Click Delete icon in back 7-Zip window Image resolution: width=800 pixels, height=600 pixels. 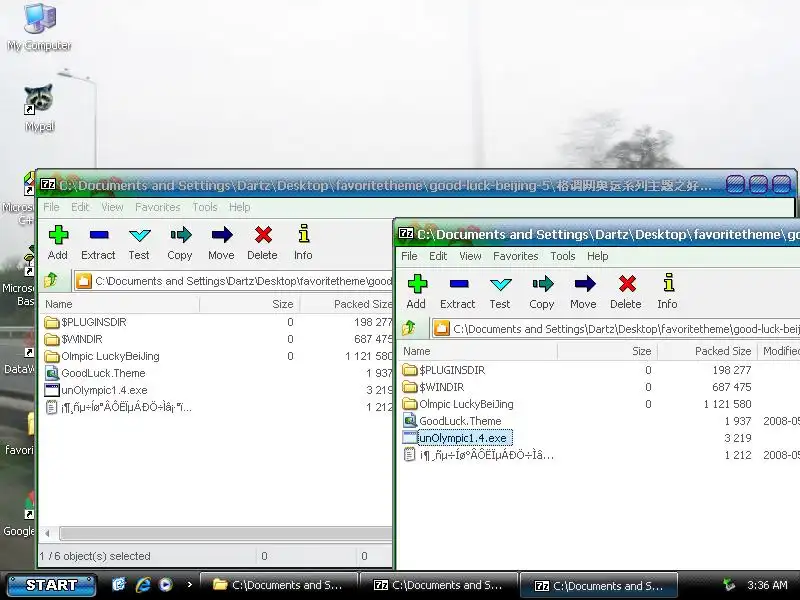tap(263, 235)
